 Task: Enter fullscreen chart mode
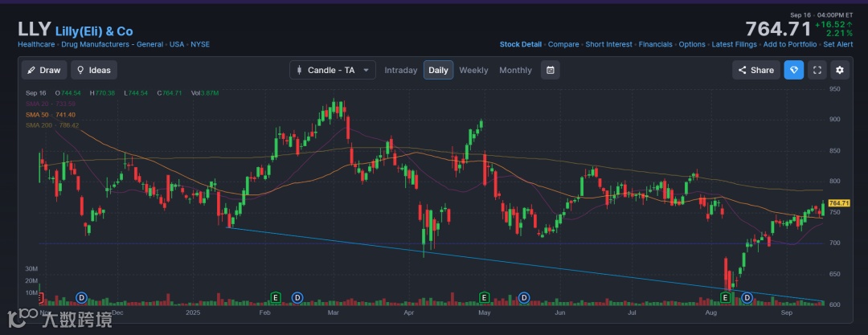coord(817,70)
